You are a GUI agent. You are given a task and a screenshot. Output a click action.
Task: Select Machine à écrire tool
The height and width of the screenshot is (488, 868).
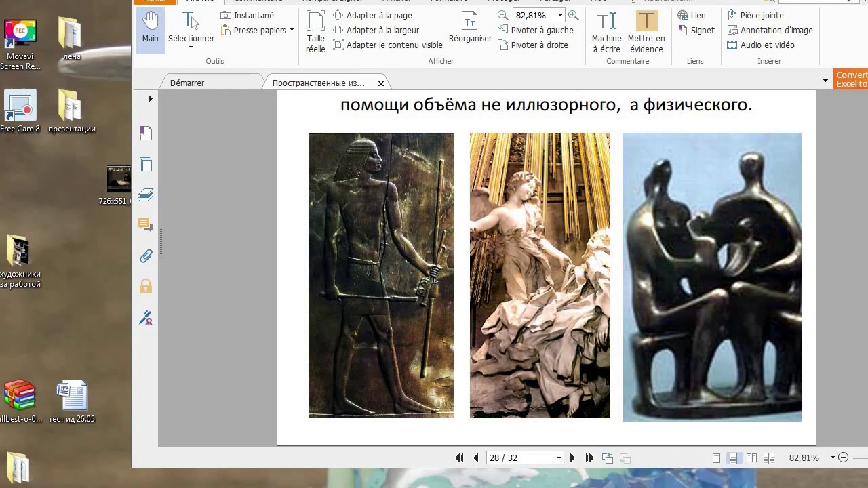606,31
